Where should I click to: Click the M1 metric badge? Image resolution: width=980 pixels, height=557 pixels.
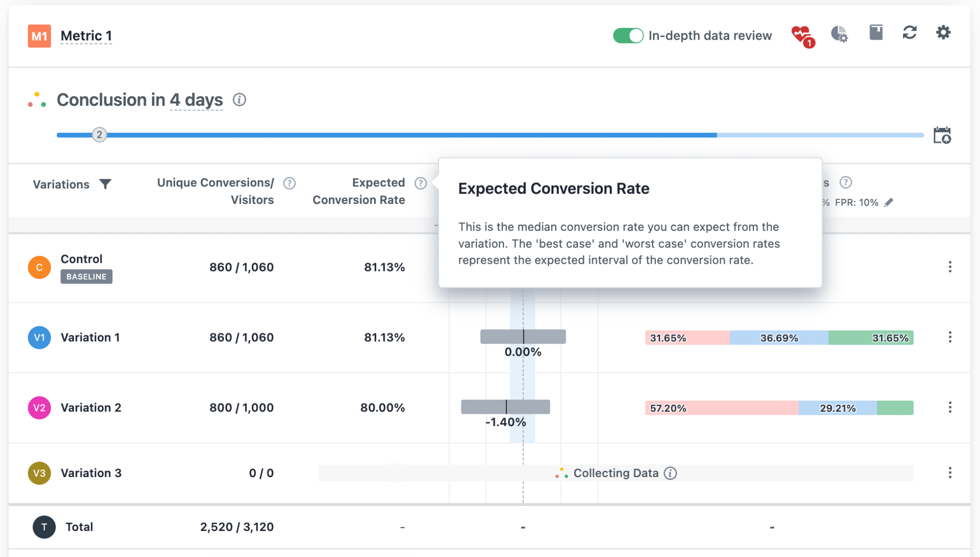39,36
